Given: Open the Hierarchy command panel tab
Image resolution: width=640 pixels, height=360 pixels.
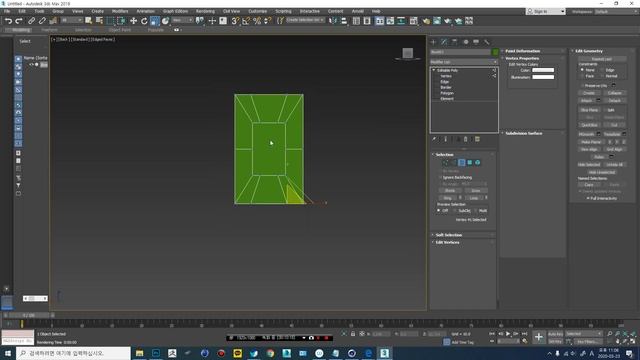Looking at the screenshot, I should (455, 42).
